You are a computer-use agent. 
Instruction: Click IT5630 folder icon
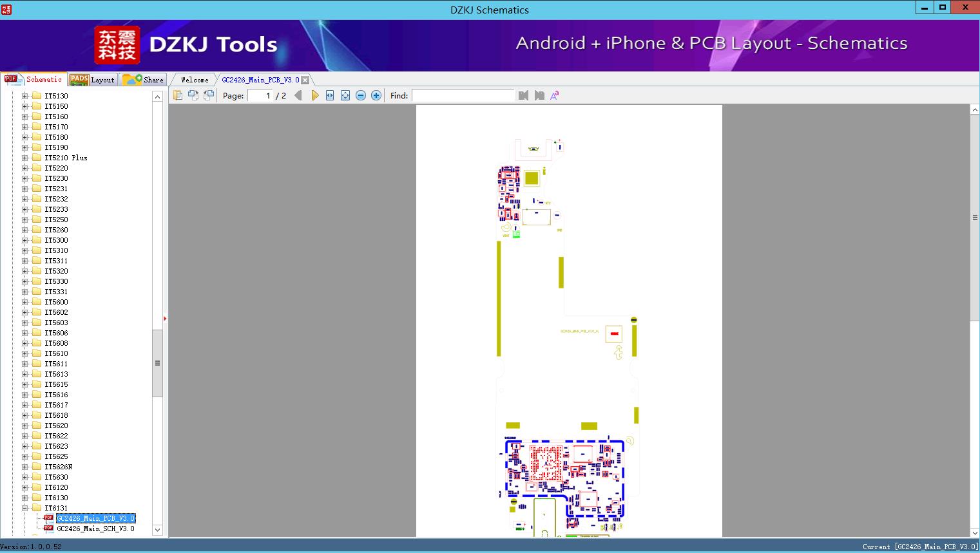(37, 477)
